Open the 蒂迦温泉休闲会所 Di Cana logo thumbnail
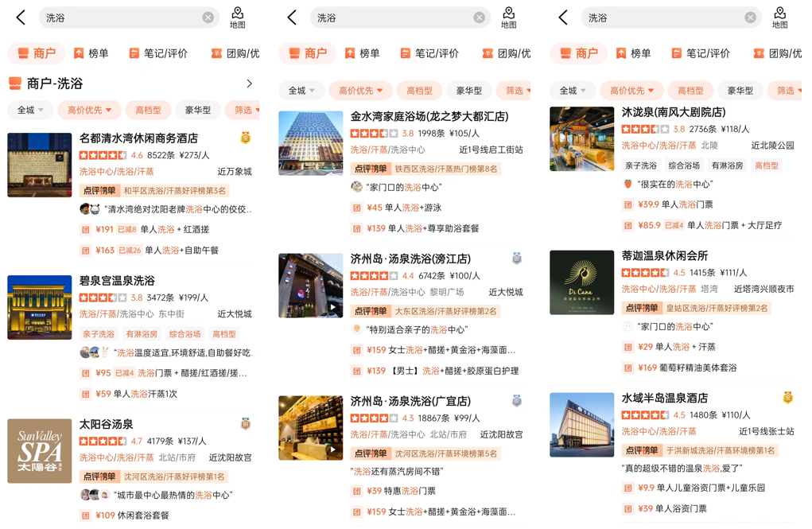 tap(581, 282)
